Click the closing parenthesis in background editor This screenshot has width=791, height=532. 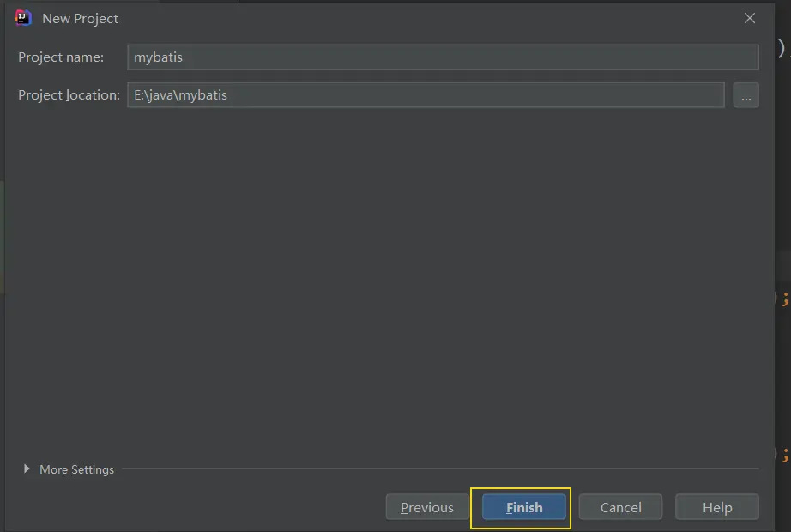point(782,48)
